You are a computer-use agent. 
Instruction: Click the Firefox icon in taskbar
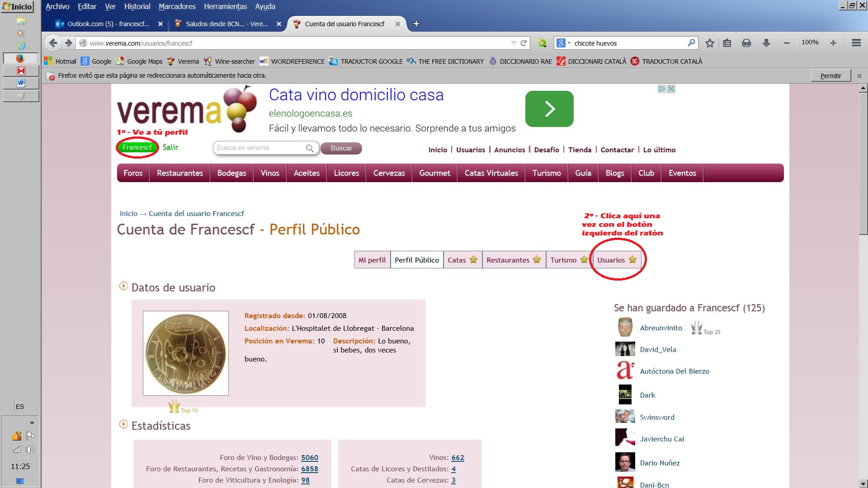(x=20, y=58)
